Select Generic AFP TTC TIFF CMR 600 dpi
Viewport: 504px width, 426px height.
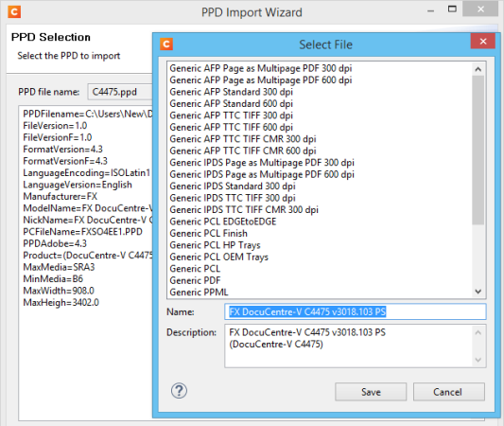tap(243, 151)
